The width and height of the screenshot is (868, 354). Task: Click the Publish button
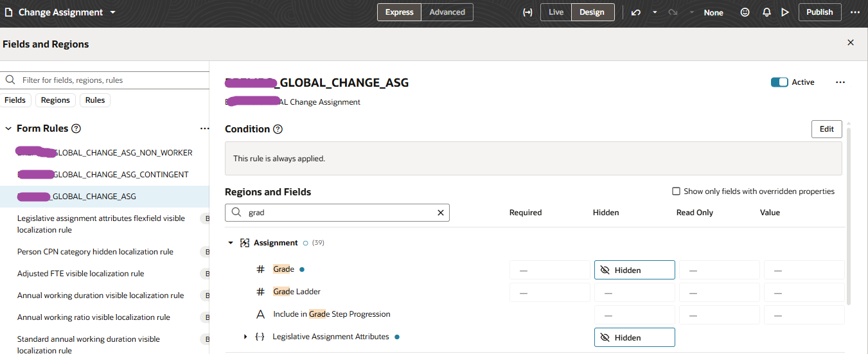(x=819, y=12)
